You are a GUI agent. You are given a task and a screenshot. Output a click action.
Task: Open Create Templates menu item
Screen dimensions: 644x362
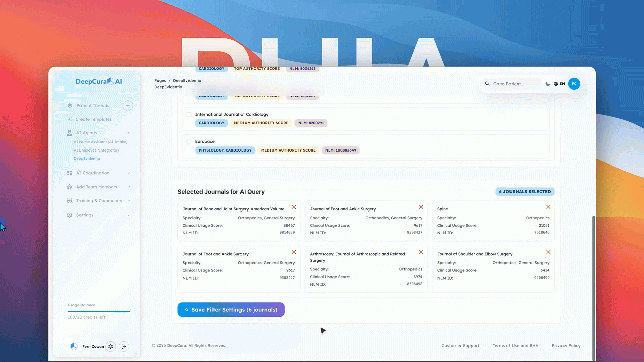[94, 119]
